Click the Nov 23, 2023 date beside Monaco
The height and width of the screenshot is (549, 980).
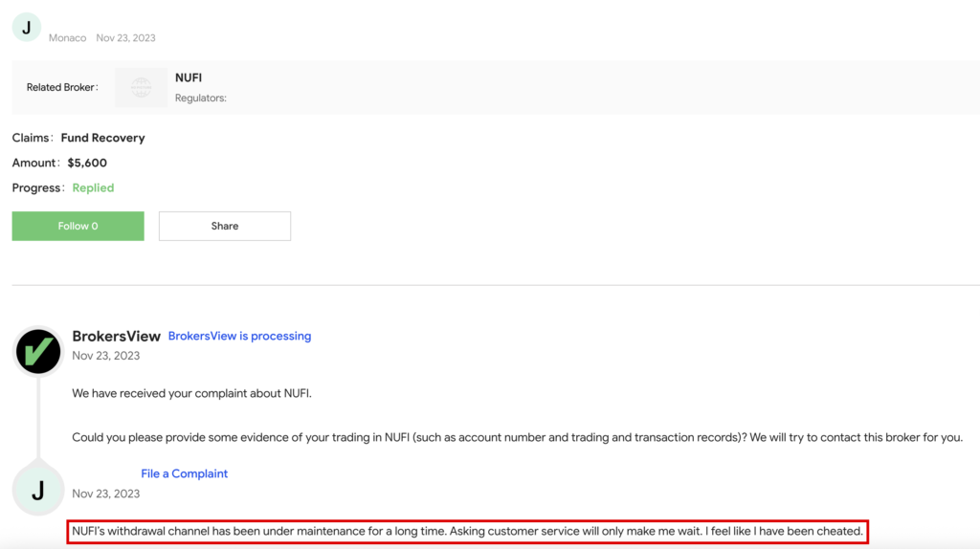tap(125, 38)
